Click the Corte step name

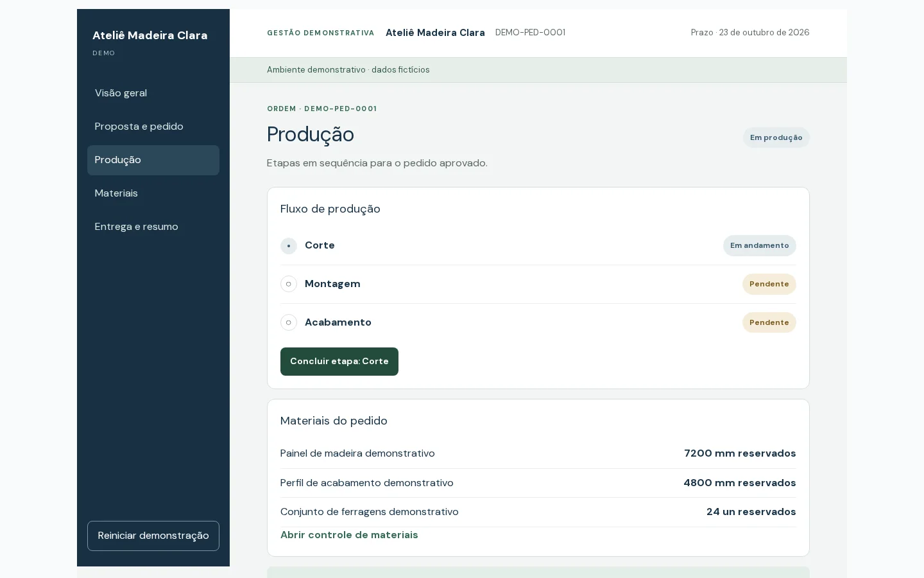320,245
